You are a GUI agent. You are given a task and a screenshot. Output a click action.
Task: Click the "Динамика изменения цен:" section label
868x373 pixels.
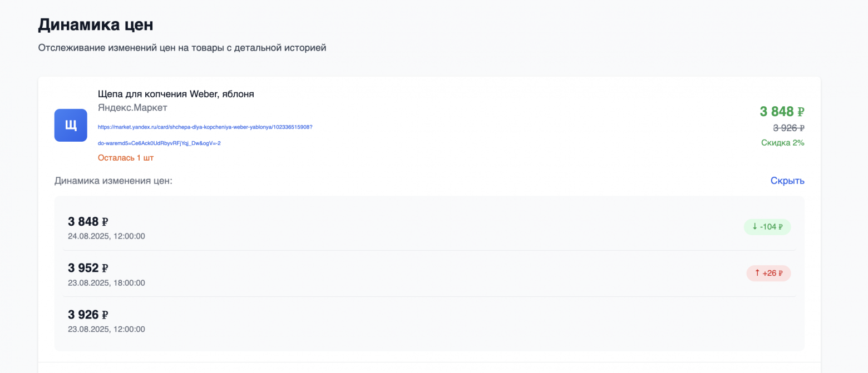coord(114,181)
